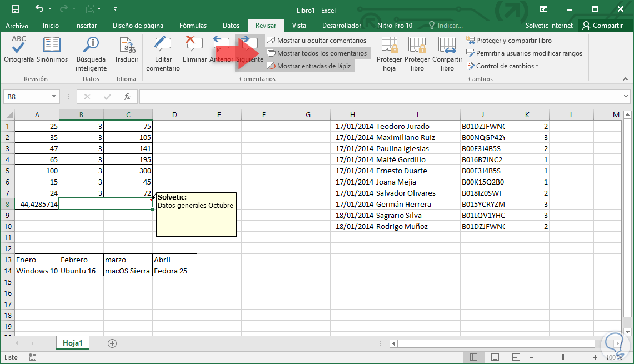Switch to Page Layout view
Image resolution: width=634 pixels, height=364 pixels.
click(x=495, y=357)
